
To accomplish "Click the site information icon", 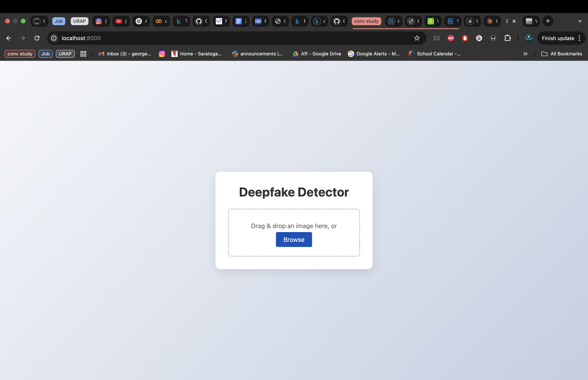I will pyautogui.click(x=54, y=38).
